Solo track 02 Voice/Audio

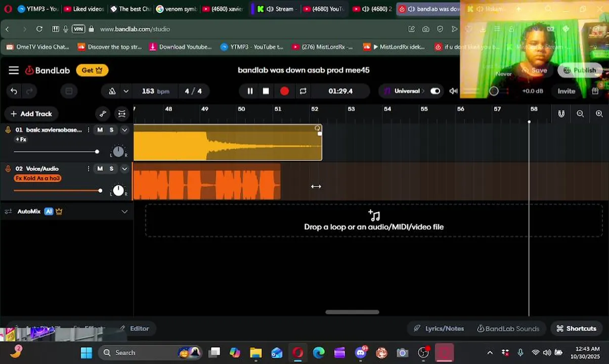111,169
